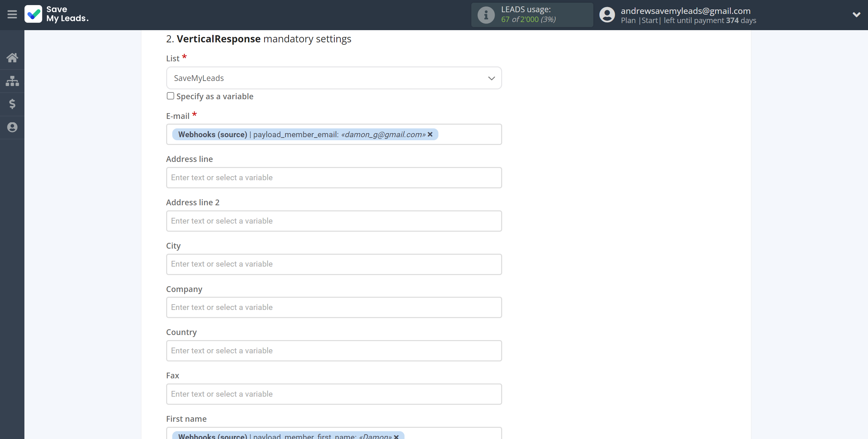This screenshot has height=439, width=868.
Task: Click the Country input field
Action: (334, 351)
